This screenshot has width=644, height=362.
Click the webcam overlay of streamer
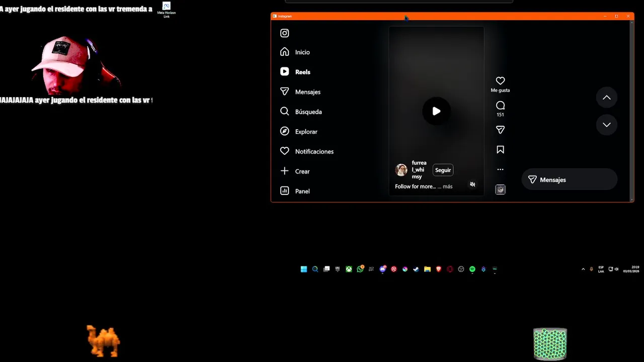pos(75,65)
